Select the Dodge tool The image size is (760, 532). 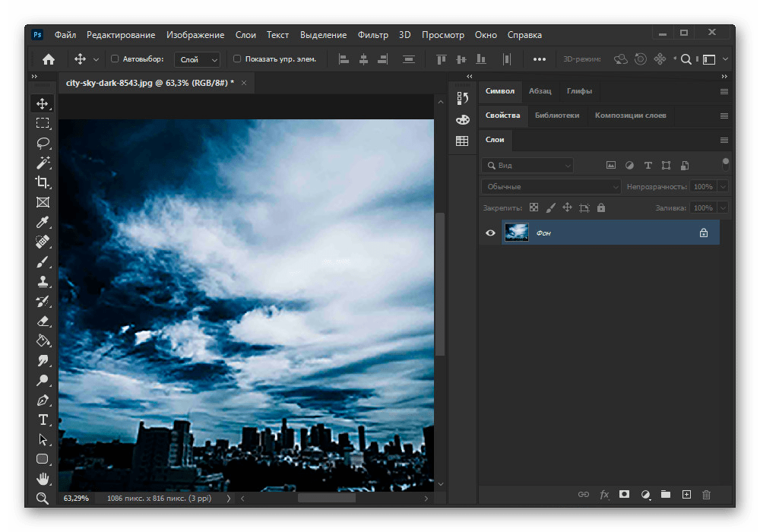click(42, 380)
